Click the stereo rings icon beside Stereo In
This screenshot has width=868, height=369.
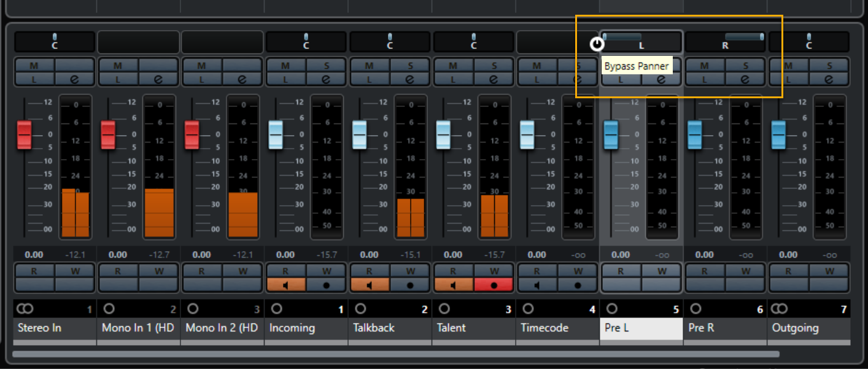coord(24,309)
